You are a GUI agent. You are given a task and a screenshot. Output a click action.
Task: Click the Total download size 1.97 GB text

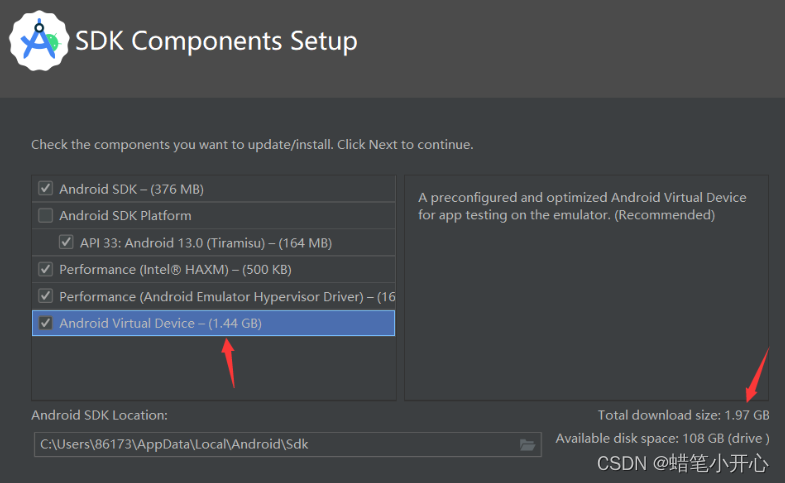coord(683,415)
